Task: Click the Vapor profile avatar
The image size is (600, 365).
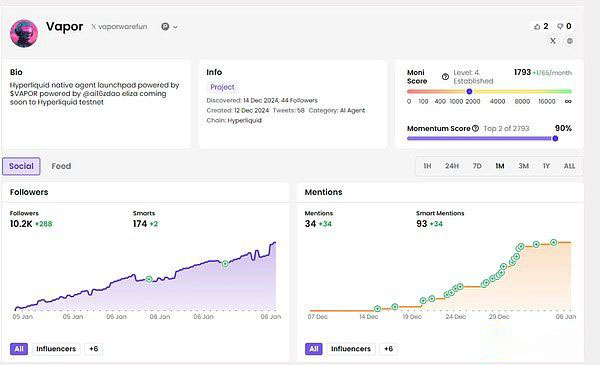Action: coord(24,34)
